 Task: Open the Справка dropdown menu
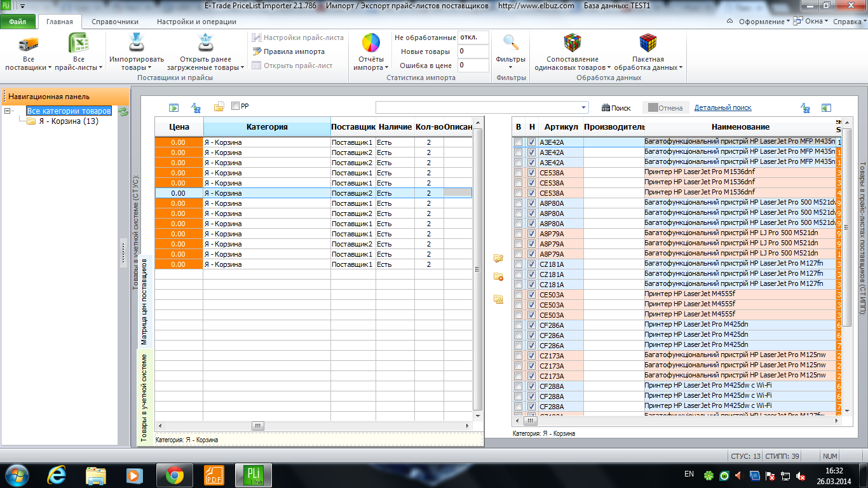click(849, 22)
